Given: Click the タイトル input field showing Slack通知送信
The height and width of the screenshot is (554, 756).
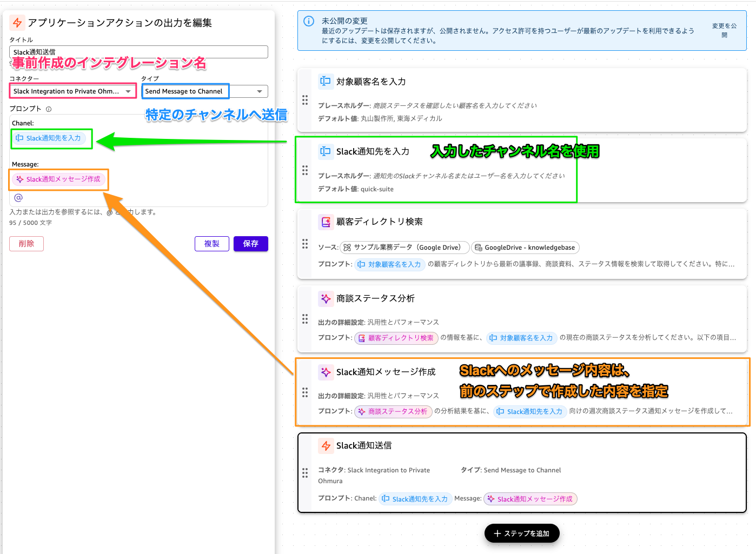Looking at the screenshot, I should [x=138, y=52].
